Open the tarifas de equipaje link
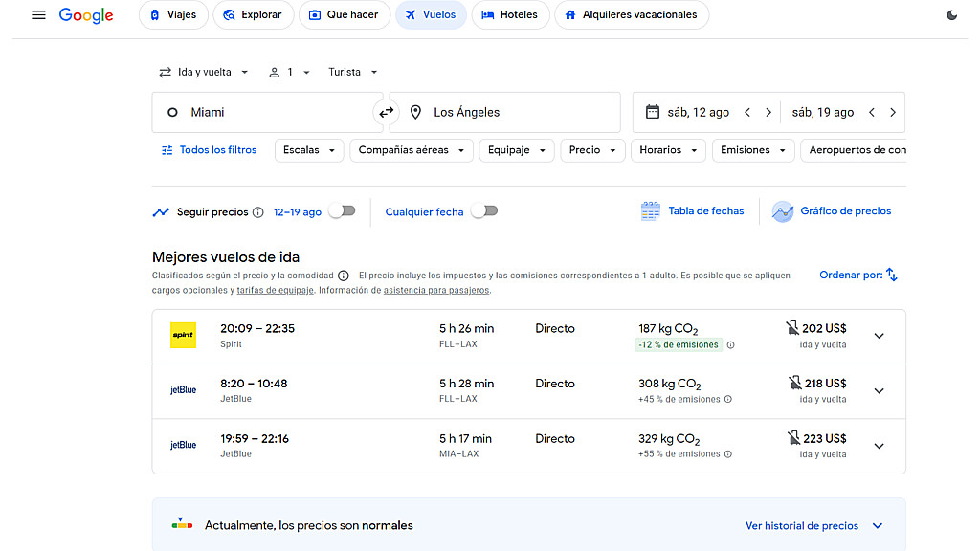 tap(275, 290)
